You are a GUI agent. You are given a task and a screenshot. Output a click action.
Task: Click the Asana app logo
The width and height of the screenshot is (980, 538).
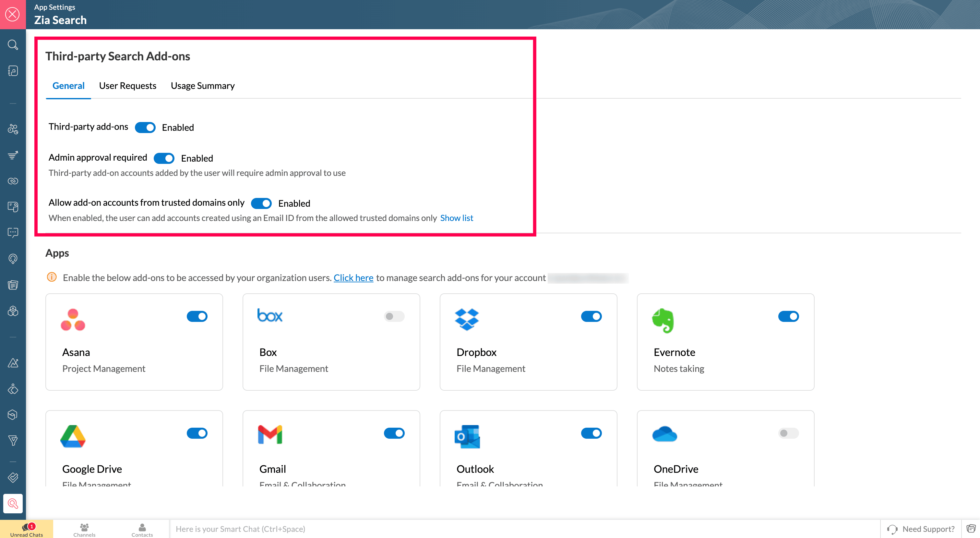[73, 319]
